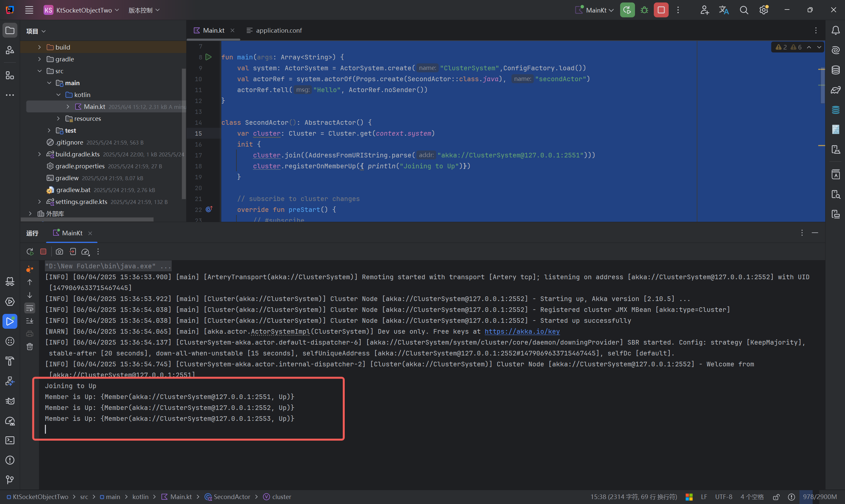The width and height of the screenshot is (845, 504).
Task: Open the Run tool window icon in left sidebar
Action: (10, 321)
